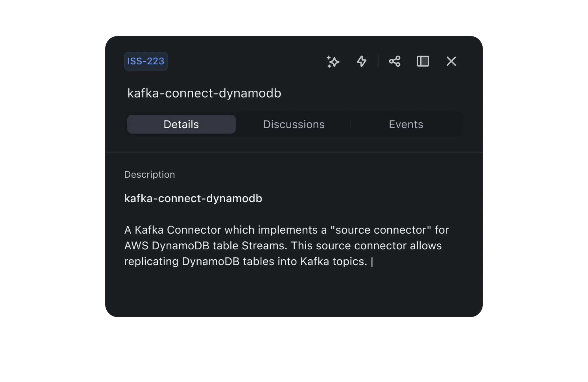Screen dimensions: 588x382
Task: Switch to the Discussions tab
Action: click(x=294, y=124)
